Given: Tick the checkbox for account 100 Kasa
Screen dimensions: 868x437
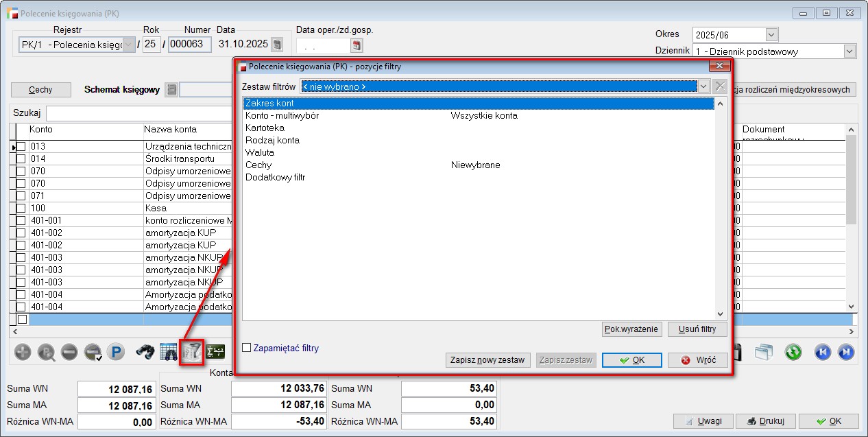Looking at the screenshot, I should 22,208.
